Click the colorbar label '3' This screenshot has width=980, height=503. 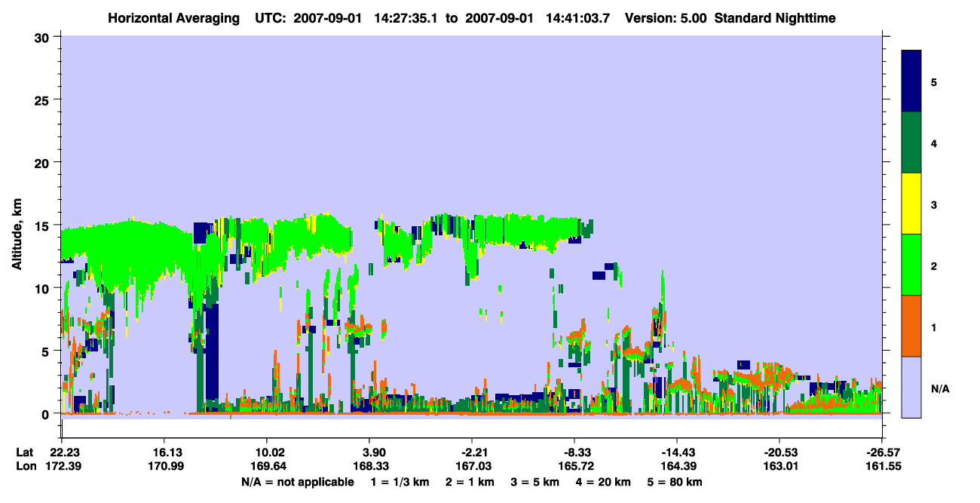934,205
